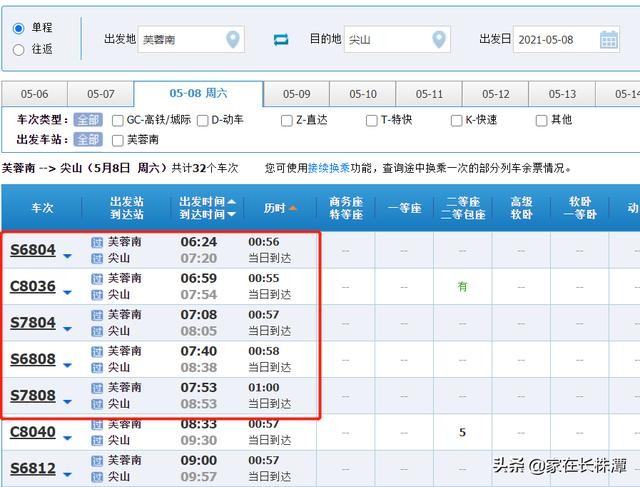Switch to the 05-07 date tab

coord(101,94)
